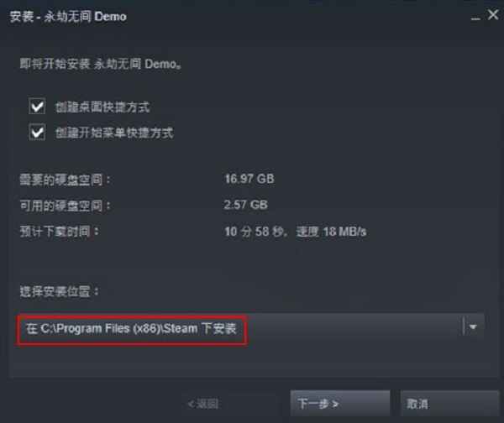This screenshot has width=504, height=423.
Task: Click the 创建桌面快捷方式 label text
Action: 102,107
